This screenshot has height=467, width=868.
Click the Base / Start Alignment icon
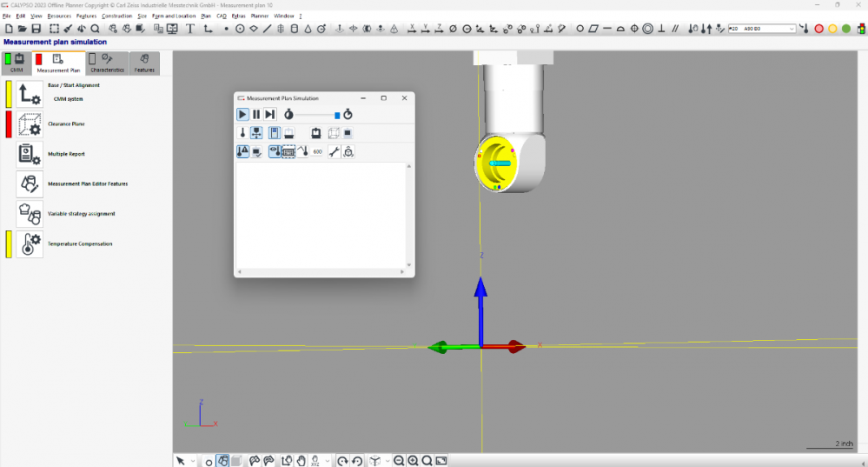(x=30, y=94)
